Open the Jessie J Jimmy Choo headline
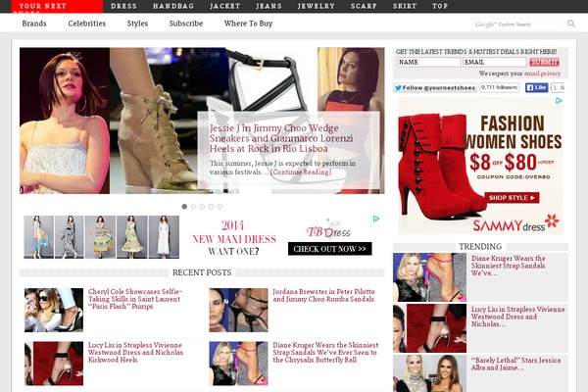This screenshot has height=392, width=588. tap(281, 138)
